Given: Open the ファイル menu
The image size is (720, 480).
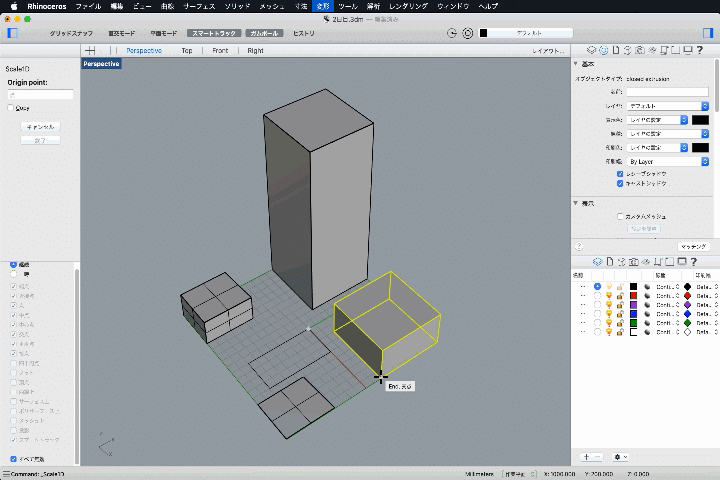Looking at the screenshot, I should [88, 6].
